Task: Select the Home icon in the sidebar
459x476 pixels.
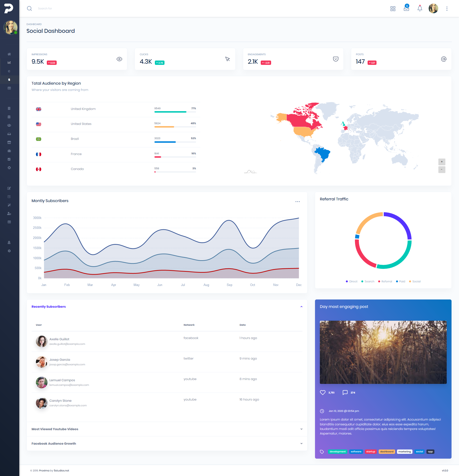Action: pos(9,54)
